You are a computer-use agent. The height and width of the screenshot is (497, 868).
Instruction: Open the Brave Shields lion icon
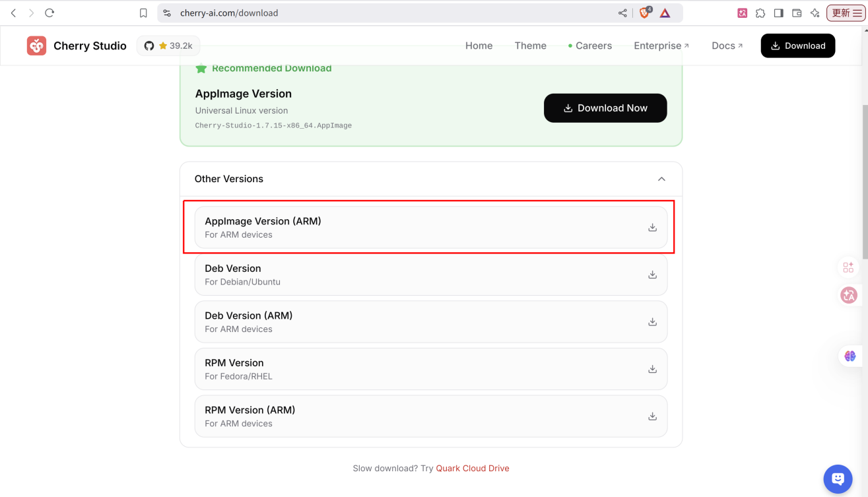pos(645,13)
